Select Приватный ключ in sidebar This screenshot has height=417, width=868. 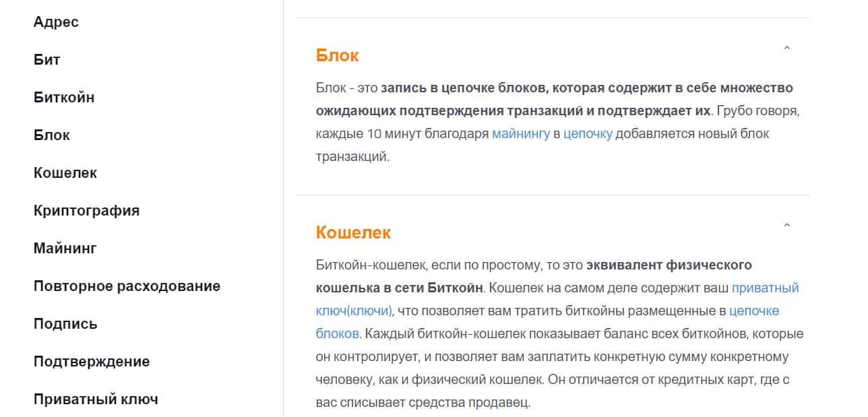96,399
